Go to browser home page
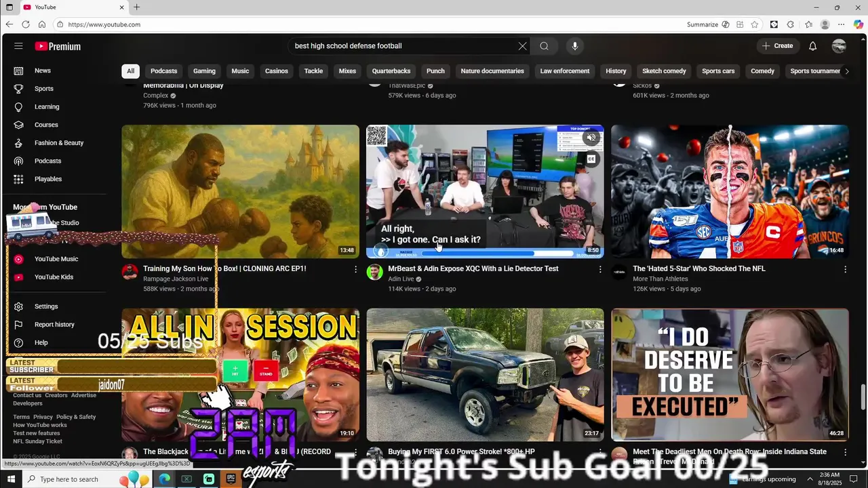 42,24
